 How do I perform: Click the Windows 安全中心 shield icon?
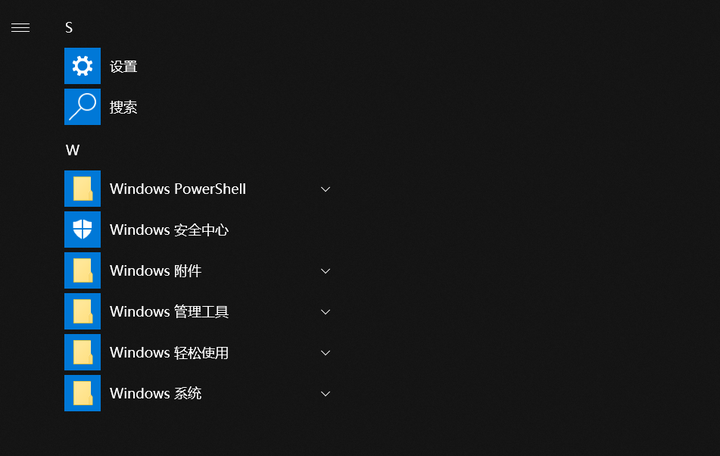(83, 230)
